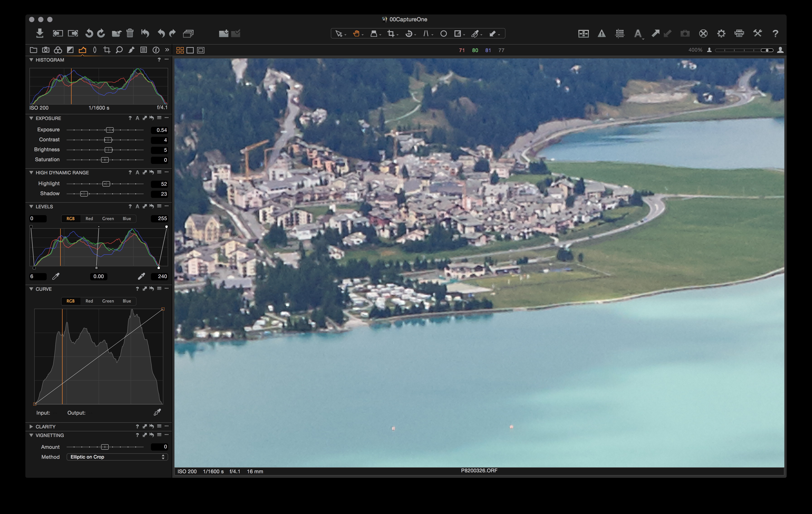The height and width of the screenshot is (514, 812).
Task: Click the curve point picker icon
Action: 157,412
